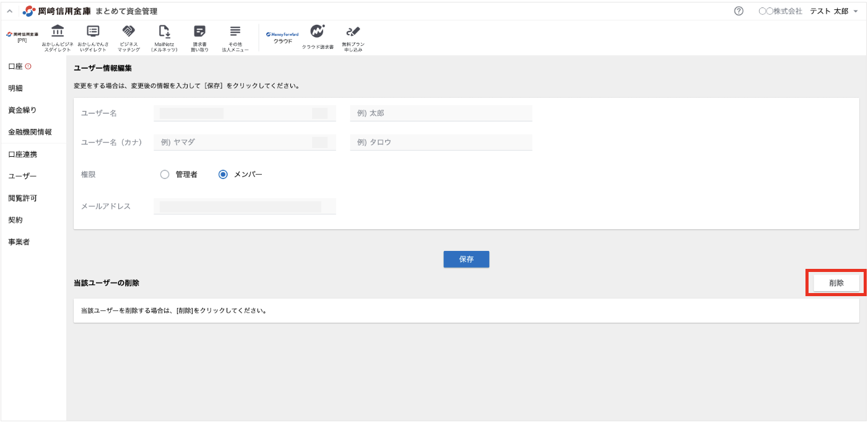Viewport: 868px width, 425px height.
Task: Click the 当該ユーザーの削除 heading
Action: [x=106, y=283]
